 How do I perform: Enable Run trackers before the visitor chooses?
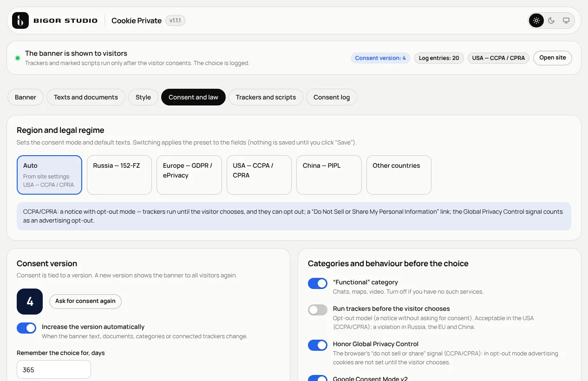(x=318, y=310)
